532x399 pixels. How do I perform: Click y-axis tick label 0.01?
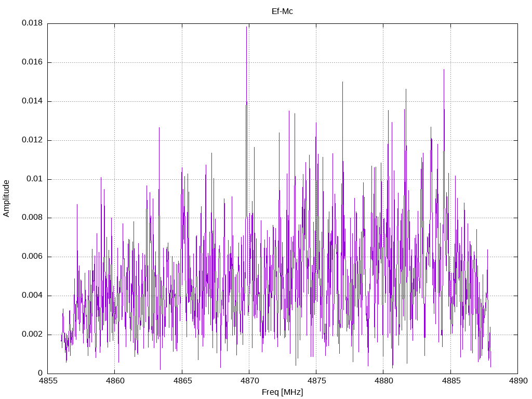coord(35,179)
